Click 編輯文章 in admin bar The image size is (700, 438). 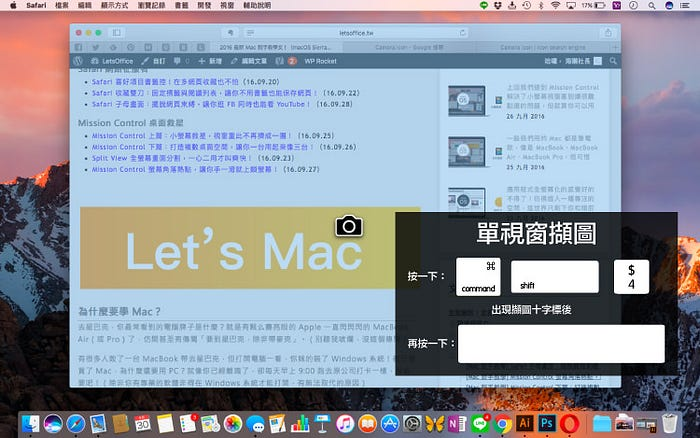pos(249,61)
